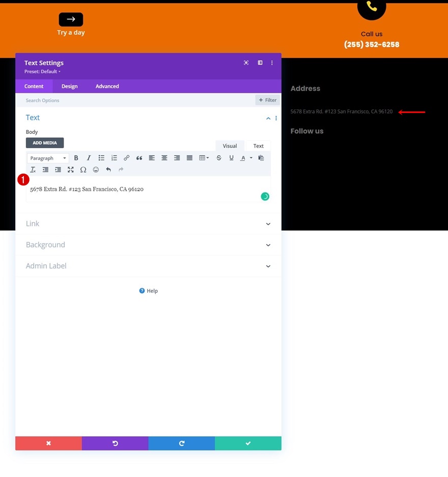The height and width of the screenshot is (477, 448).
Task: Clear formatting of the text
Action: pos(33,170)
